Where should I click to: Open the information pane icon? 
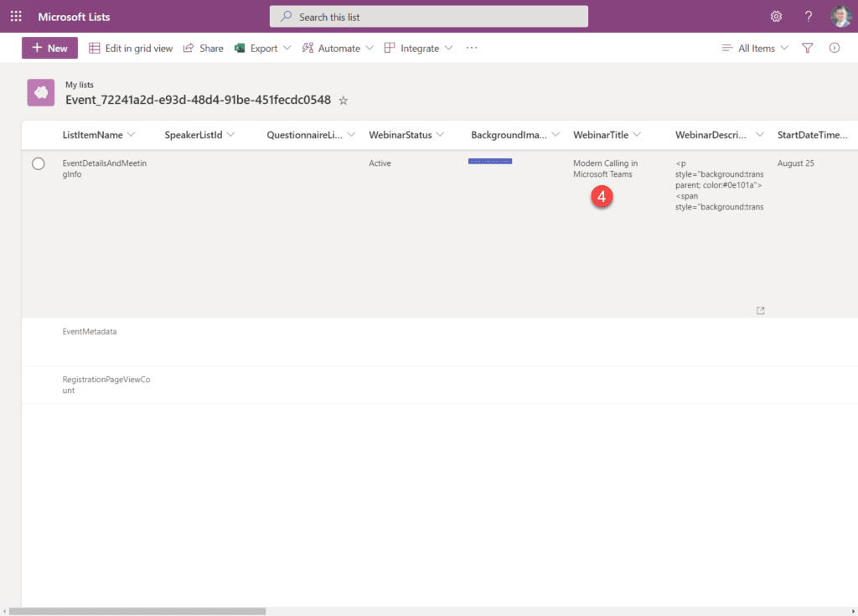click(x=834, y=48)
